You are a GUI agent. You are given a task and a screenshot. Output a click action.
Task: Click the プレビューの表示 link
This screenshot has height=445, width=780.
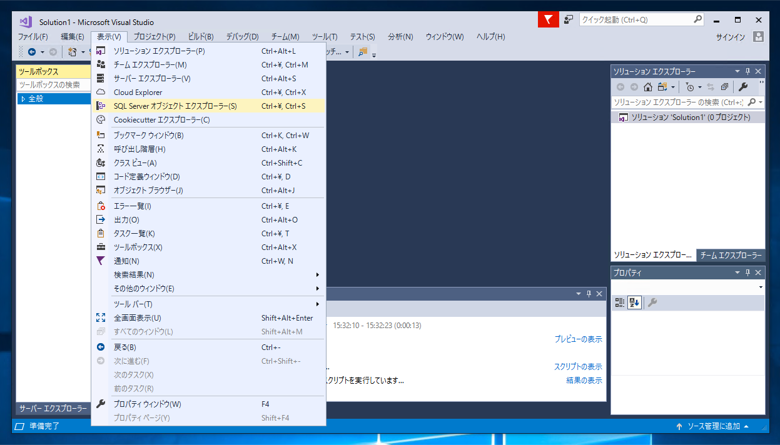pyautogui.click(x=578, y=339)
